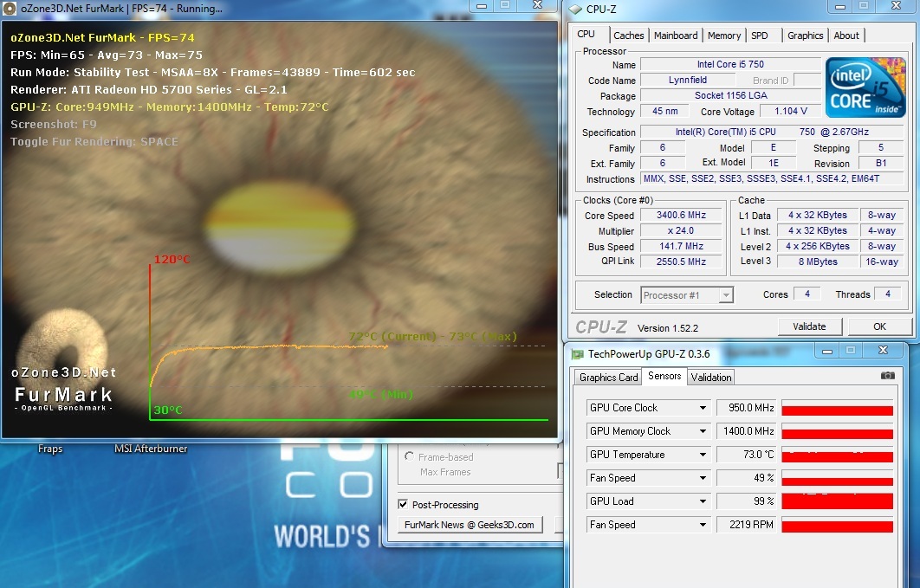Click the Max Frames label in FurMark

tap(445, 472)
